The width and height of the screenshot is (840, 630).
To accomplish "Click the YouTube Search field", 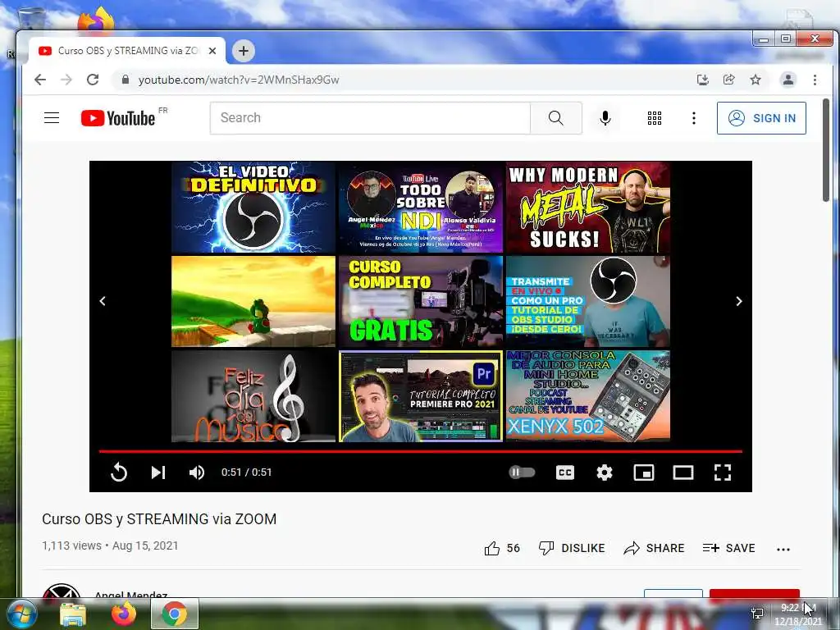I will click(370, 118).
